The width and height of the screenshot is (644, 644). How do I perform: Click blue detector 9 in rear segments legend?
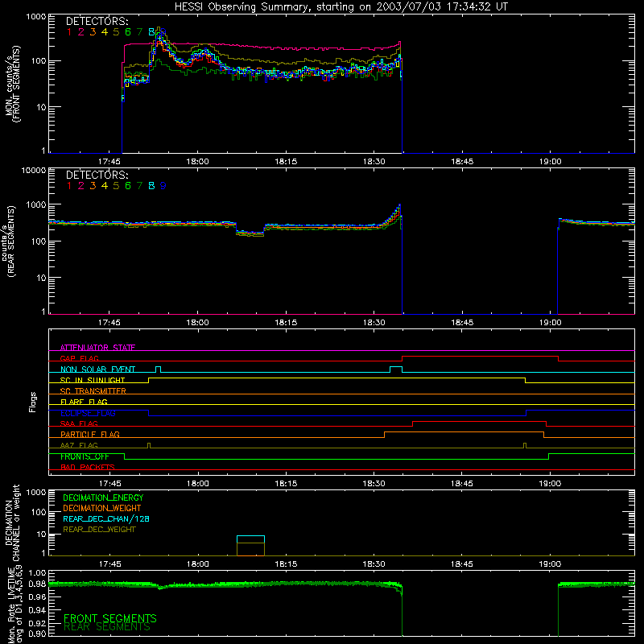click(x=163, y=186)
